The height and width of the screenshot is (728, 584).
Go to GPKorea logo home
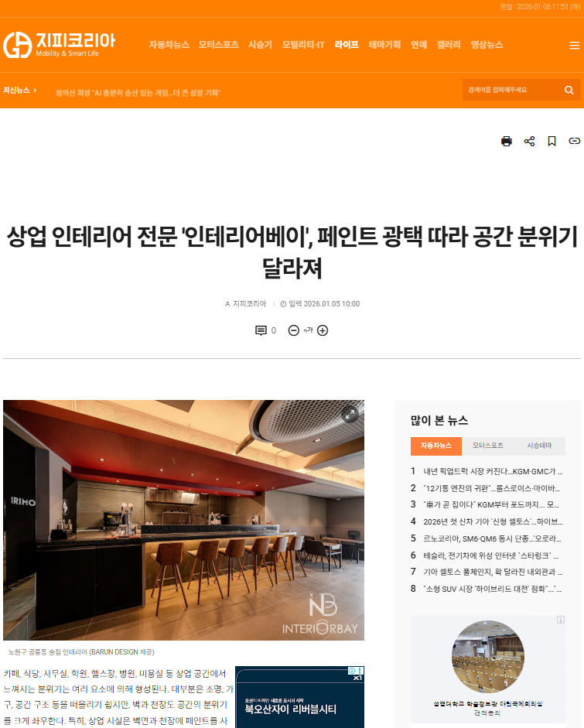tap(59, 45)
